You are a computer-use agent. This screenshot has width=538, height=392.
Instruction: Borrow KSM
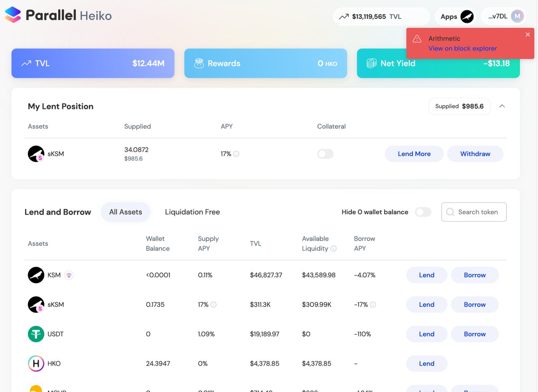pyautogui.click(x=475, y=275)
